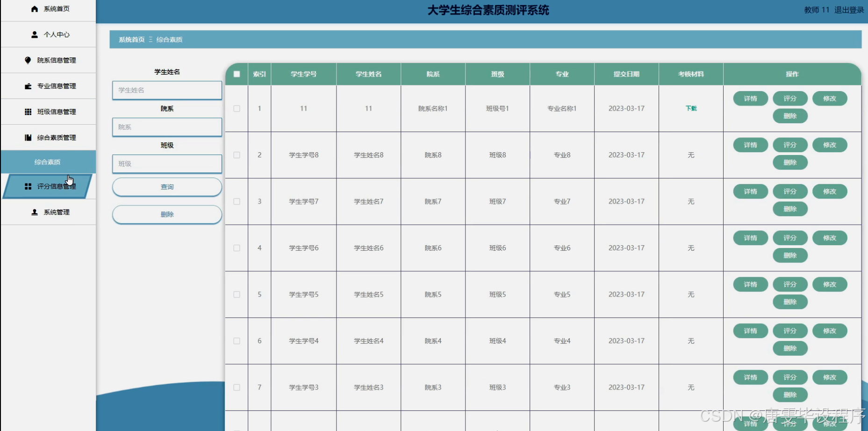This screenshot has height=431, width=868.
Task: Click 评分 for row 学生学号5
Action: 790,284
